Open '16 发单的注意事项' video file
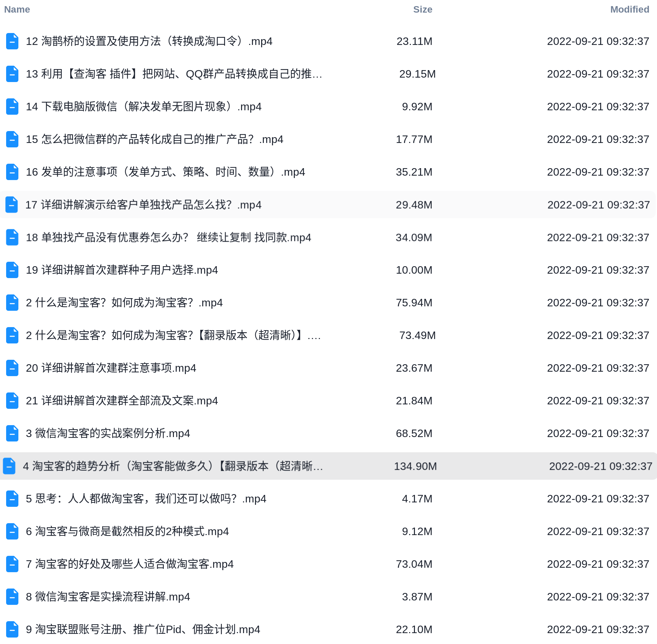The width and height of the screenshot is (657, 644). coord(165,172)
